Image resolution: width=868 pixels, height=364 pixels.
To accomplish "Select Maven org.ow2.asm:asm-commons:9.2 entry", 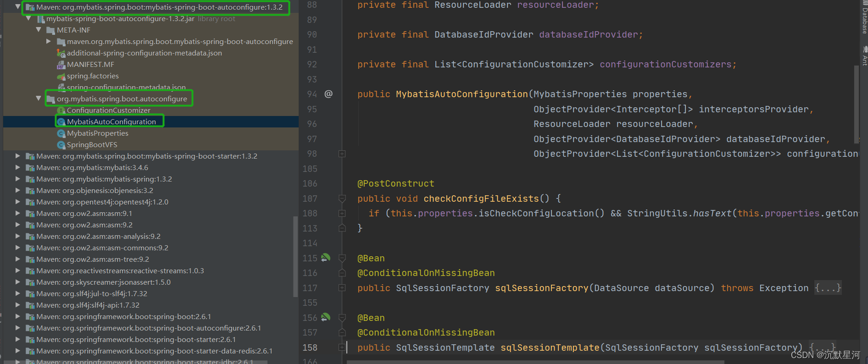I will pyautogui.click(x=102, y=248).
